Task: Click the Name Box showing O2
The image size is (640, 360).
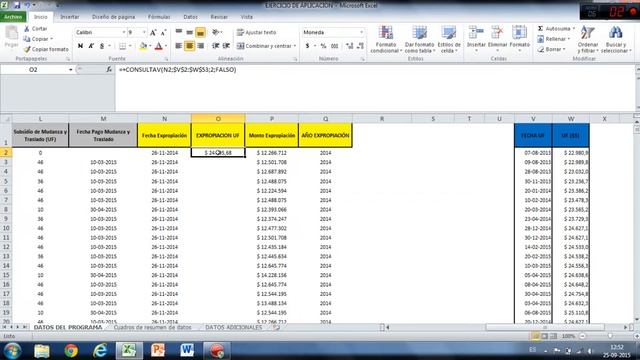Action: coord(33,70)
